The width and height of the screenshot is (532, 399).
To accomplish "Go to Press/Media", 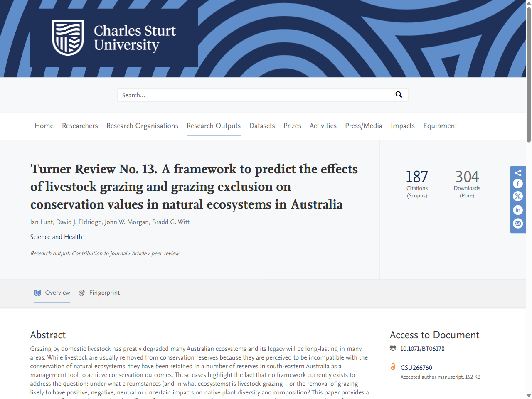I will pos(363,126).
